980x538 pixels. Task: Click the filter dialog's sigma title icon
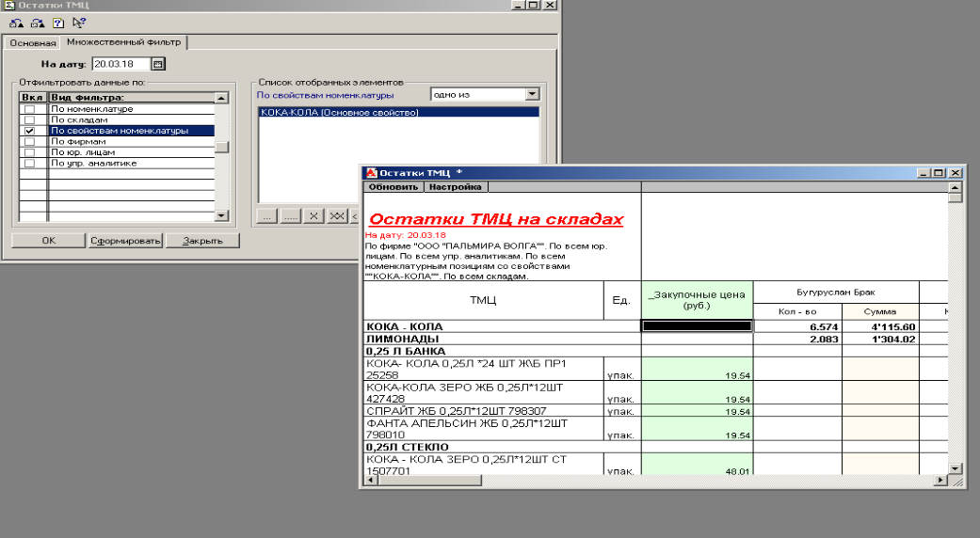tap(9, 5)
